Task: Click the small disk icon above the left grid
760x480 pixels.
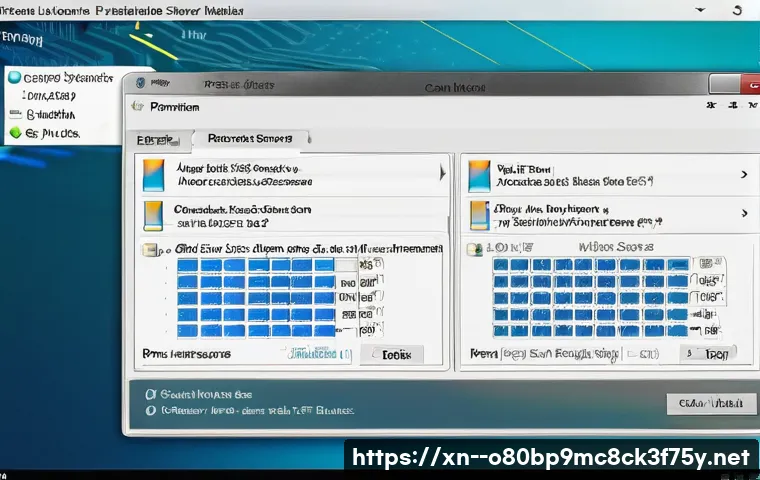Action: tap(149, 250)
